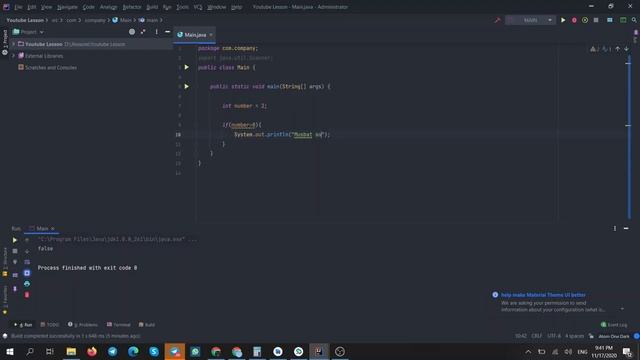Collapse all in the Project panel

pyautogui.click(x=143, y=31)
